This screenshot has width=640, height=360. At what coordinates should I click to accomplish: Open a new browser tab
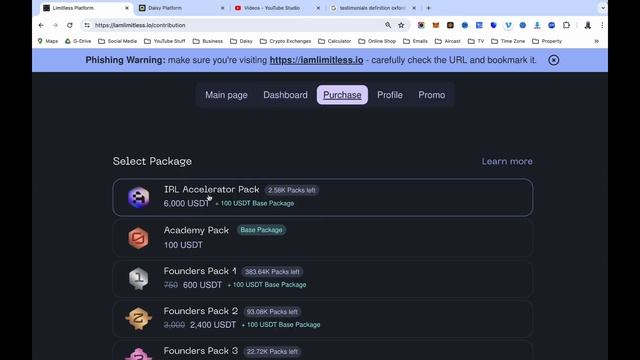(x=428, y=8)
